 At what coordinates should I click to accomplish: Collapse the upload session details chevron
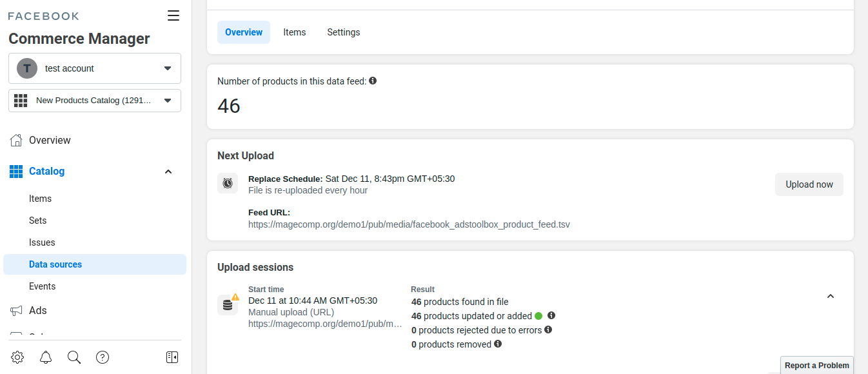pyautogui.click(x=831, y=297)
